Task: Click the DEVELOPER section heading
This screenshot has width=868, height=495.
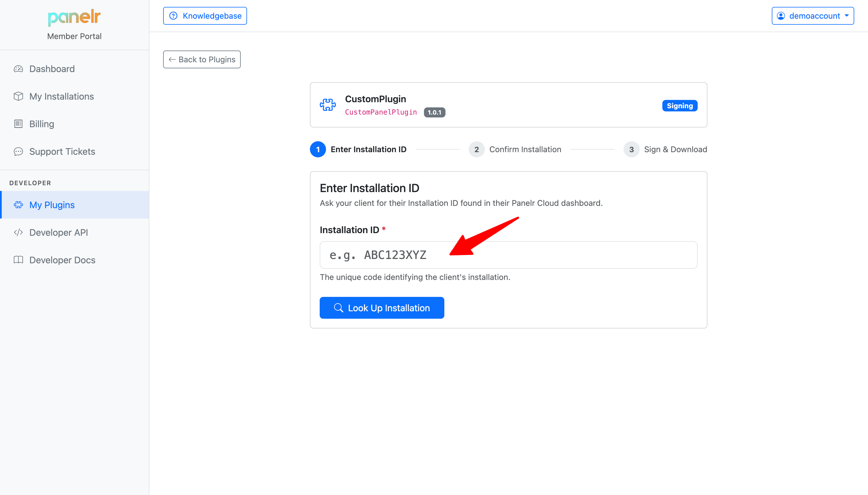Action: point(30,183)
